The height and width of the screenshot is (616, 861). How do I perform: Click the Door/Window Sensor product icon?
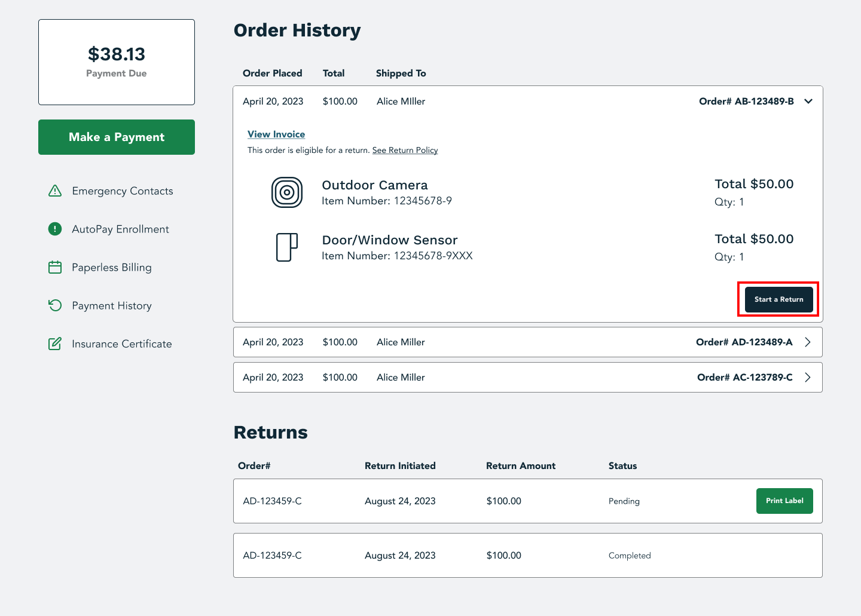pos(287,247)
